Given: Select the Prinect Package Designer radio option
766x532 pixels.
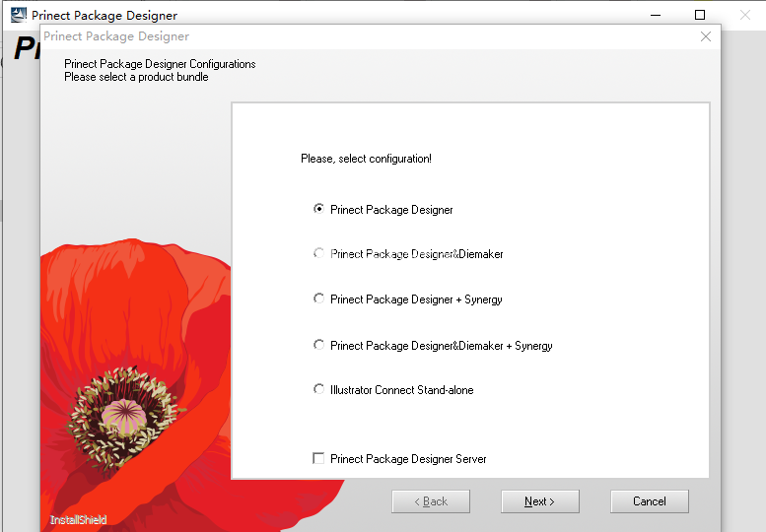Looking at the screenshot, I should [x=318, y=209].
